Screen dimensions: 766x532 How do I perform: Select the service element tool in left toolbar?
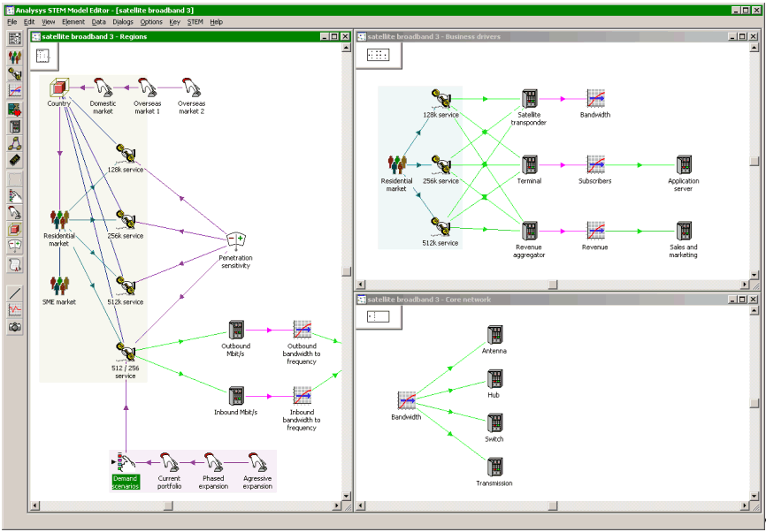point(15,74)
